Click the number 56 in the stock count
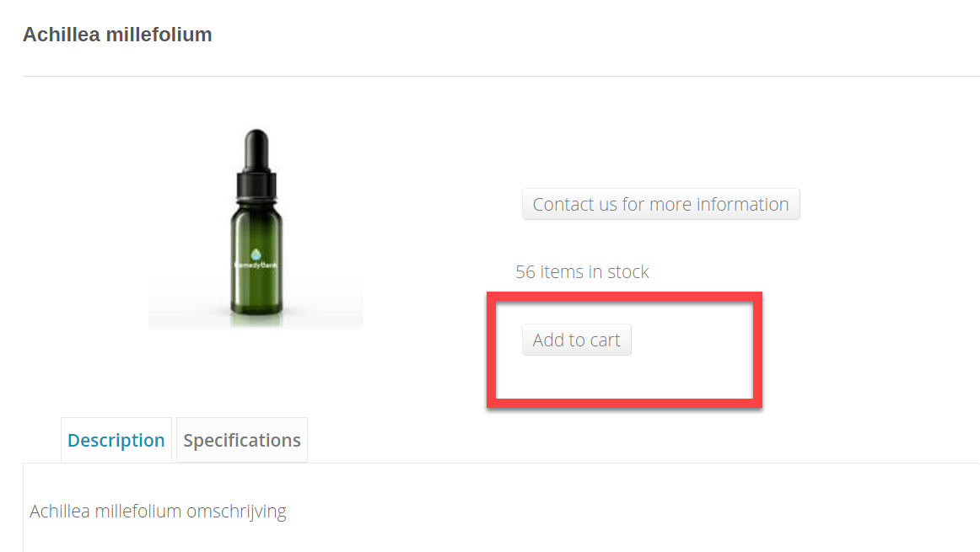 pyautogui.click(x=525, y=272)
